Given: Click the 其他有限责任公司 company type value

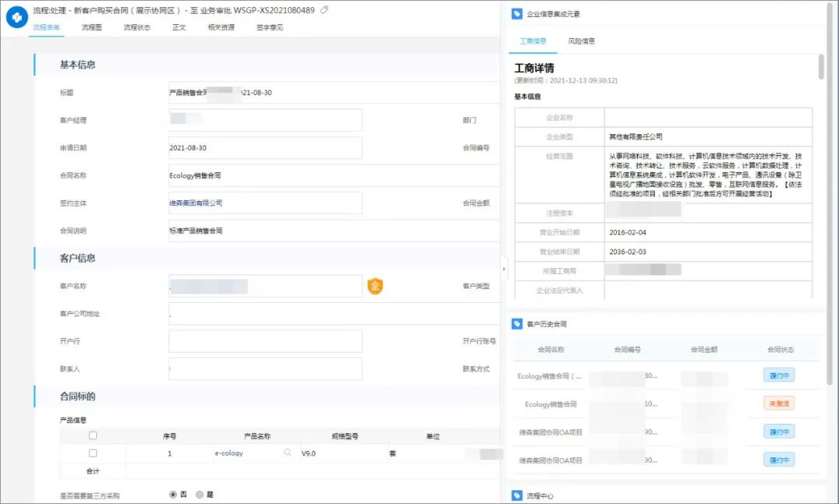Looking at the screenshot, I should point(635,137).
